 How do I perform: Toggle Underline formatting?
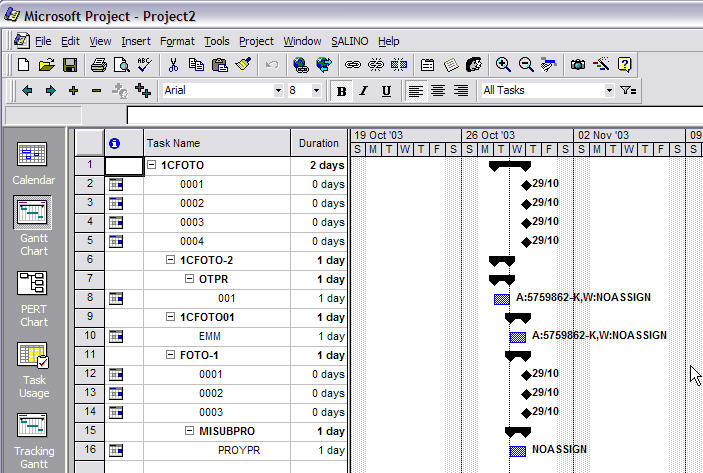click(386, 91)
